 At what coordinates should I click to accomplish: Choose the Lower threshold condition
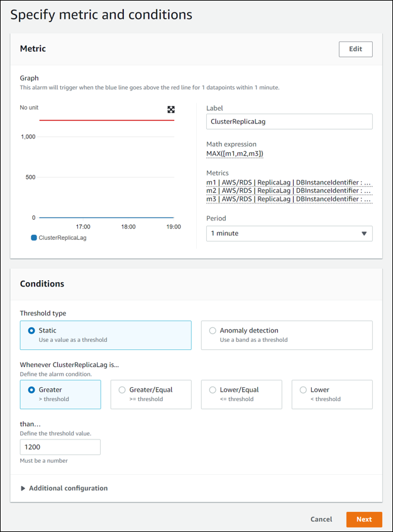pos(302,390)
